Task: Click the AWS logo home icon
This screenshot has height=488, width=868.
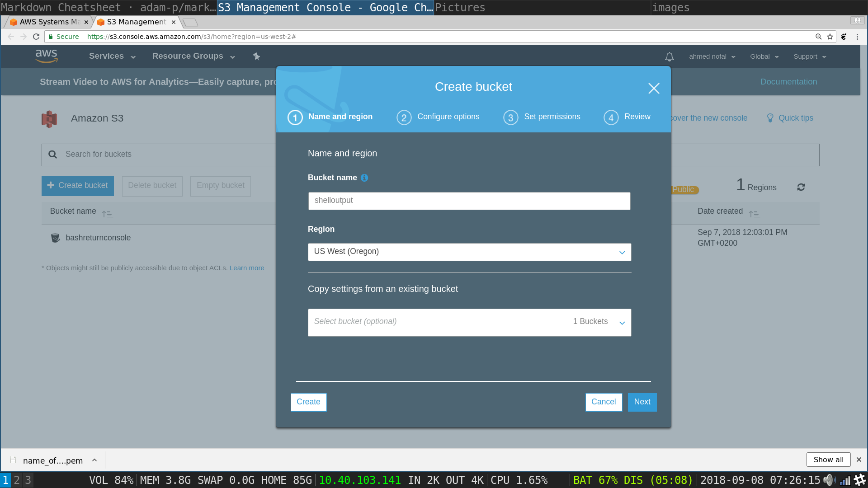Action: pyautogui.click(x=47, y=56)
